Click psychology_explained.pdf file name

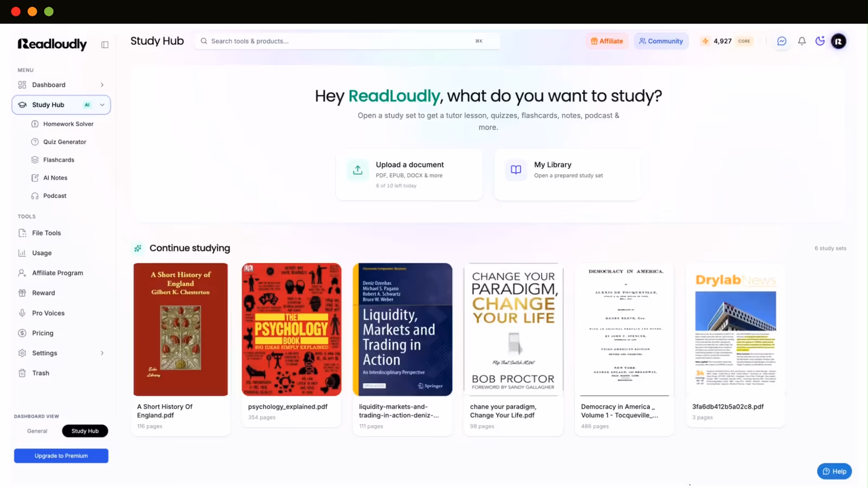[288, 407]
